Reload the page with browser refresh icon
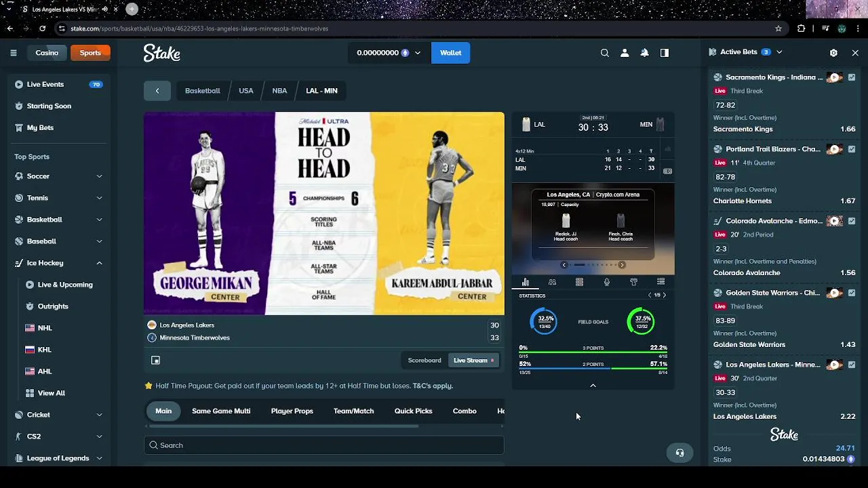 tap(42, 28)
